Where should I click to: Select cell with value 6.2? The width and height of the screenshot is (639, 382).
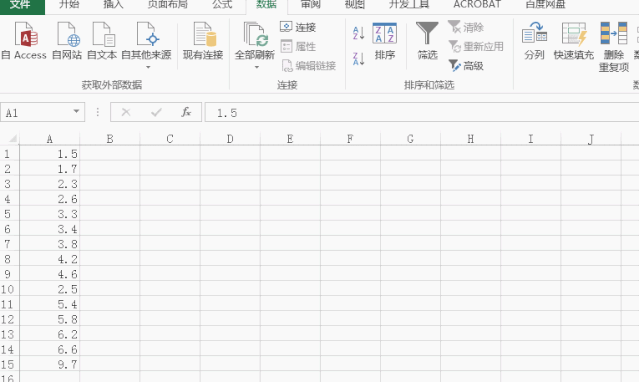(49, 334)
